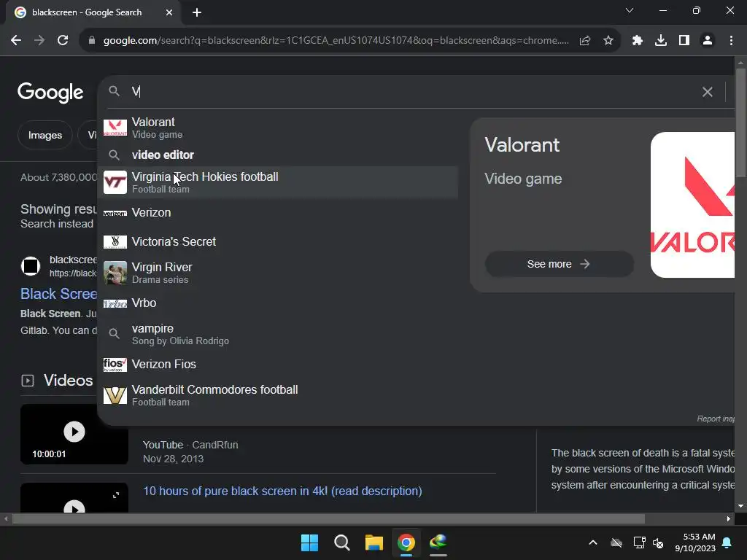Viewport: 747px width, 560px height.
Task: Go back using the browser back arrow
Action: point(16,41)
